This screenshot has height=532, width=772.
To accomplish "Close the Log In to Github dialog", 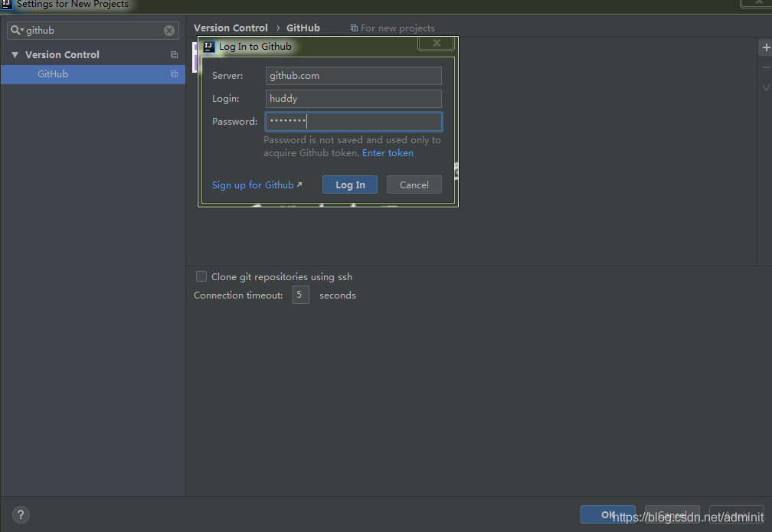I will click(437, 44).
